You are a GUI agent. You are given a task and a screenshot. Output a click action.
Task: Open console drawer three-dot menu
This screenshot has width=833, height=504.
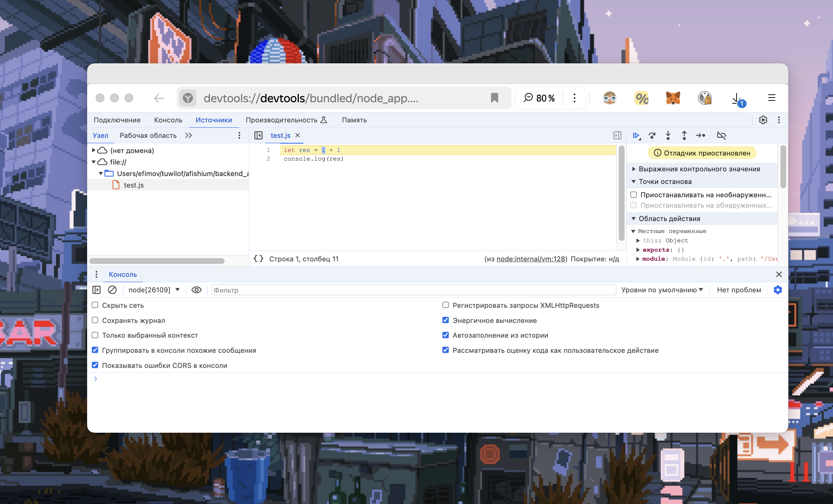(96, 274)
